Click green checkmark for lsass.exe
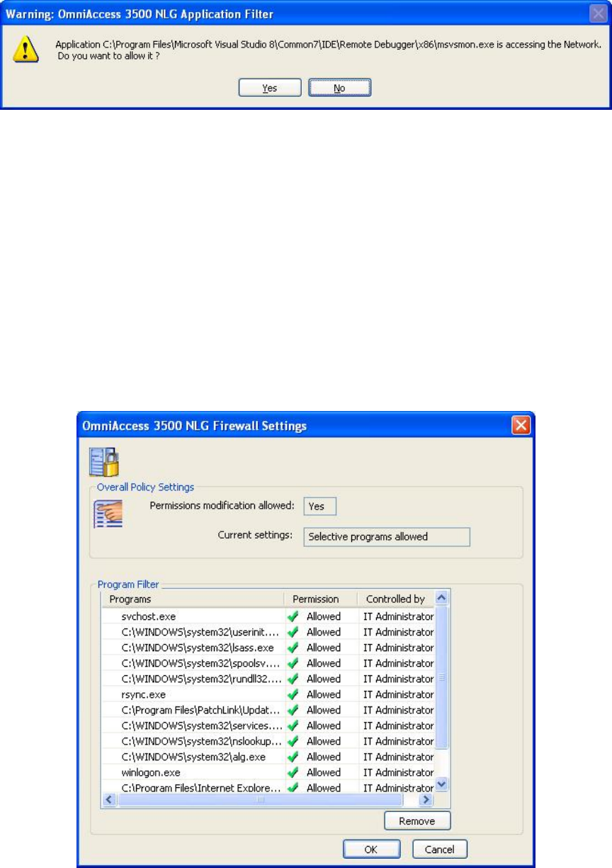Viewport: 612px width, 868px height. point(293,648)
